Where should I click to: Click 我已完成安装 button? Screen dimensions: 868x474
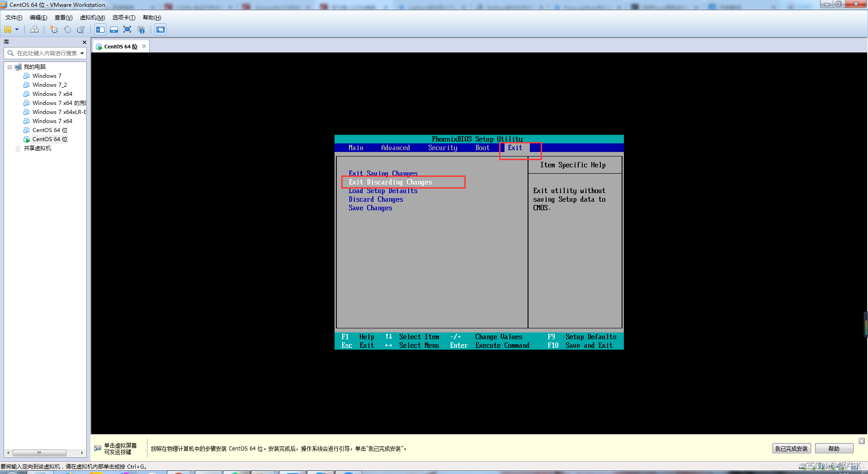791,449
